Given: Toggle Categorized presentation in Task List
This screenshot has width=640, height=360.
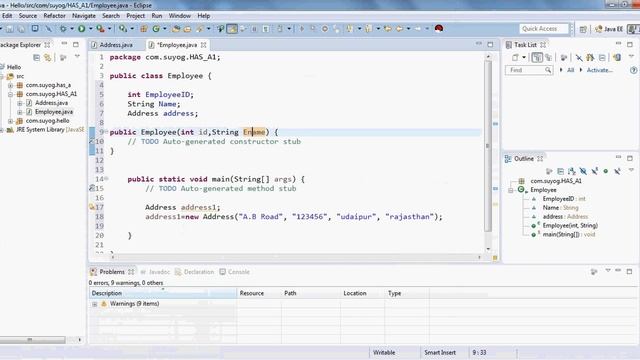Looking at the screenshot, I should click(x=537, y=58).
